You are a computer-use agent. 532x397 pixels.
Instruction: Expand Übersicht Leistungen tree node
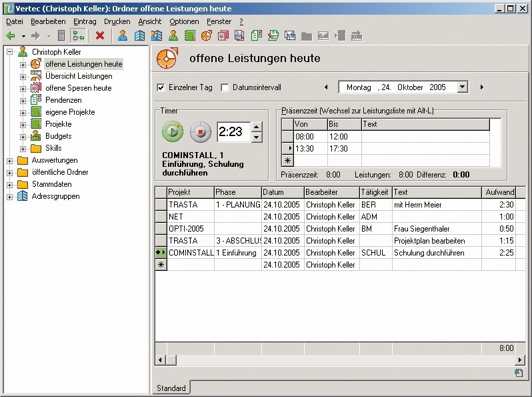tap(23, 77)
